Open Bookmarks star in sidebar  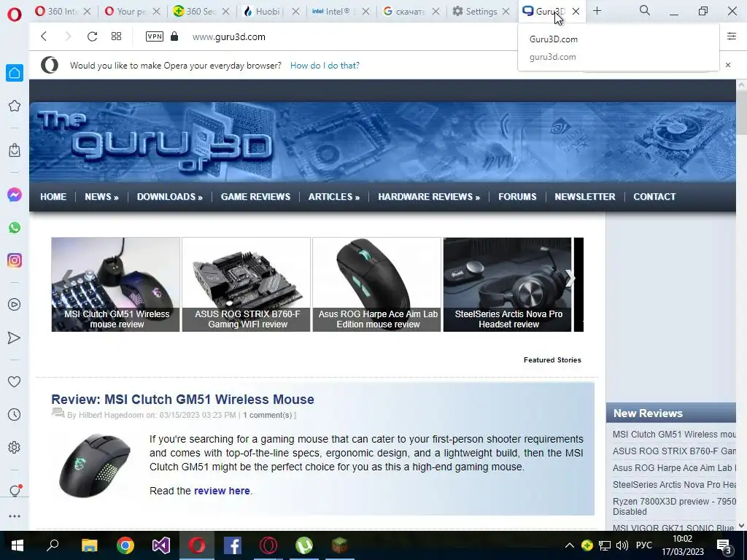pos(15,106)
